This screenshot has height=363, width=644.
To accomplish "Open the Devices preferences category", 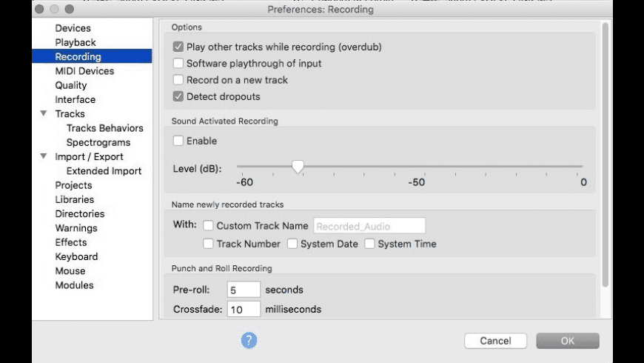I will (x=73, y=28).
